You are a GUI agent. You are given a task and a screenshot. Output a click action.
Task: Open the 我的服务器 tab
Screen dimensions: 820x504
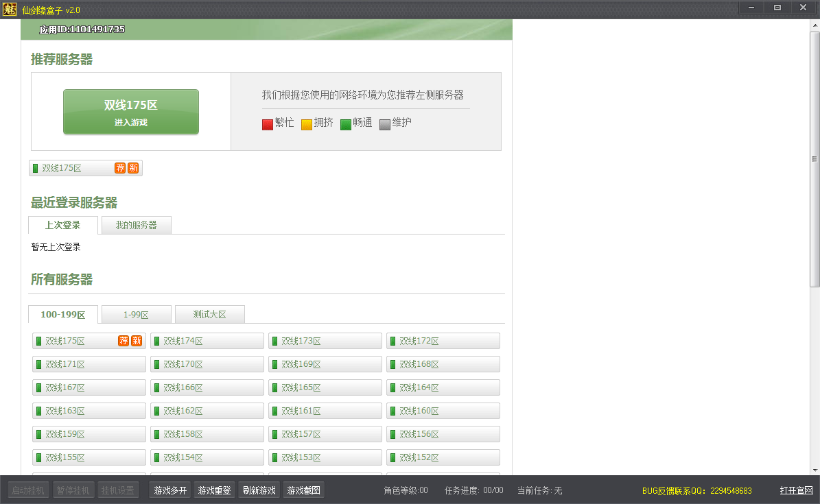(136, 226)
